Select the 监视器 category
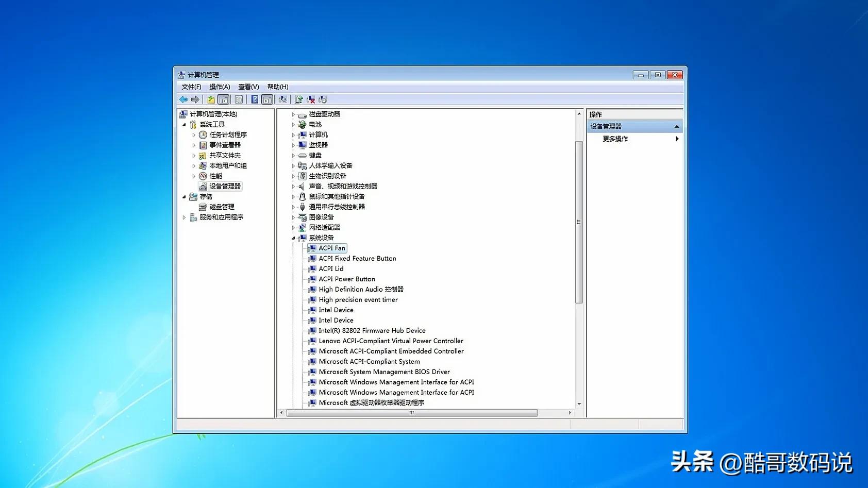This screenshot has height=488, width=868. pos(318,145)
